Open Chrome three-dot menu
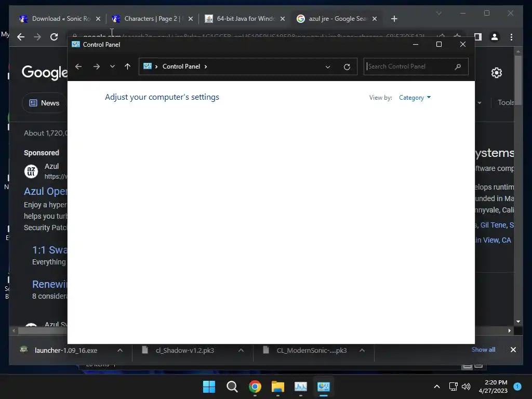The width and height of the screenshot is (532, 399). [x=511, y=37]
